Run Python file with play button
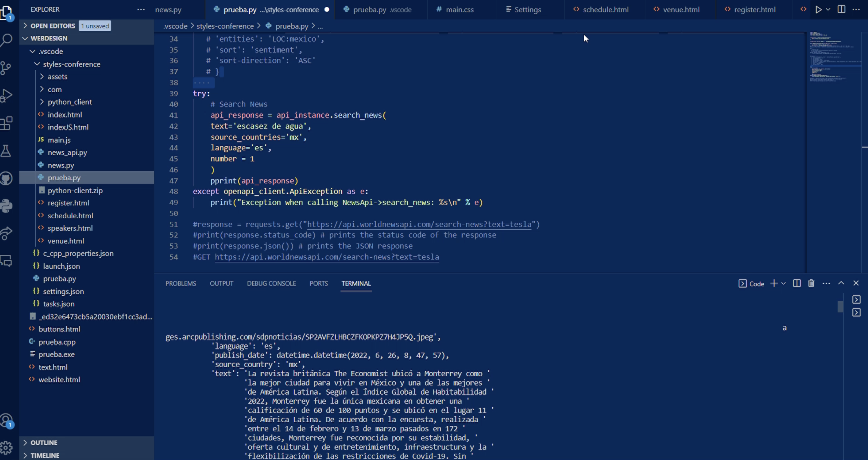 point(818,10)
